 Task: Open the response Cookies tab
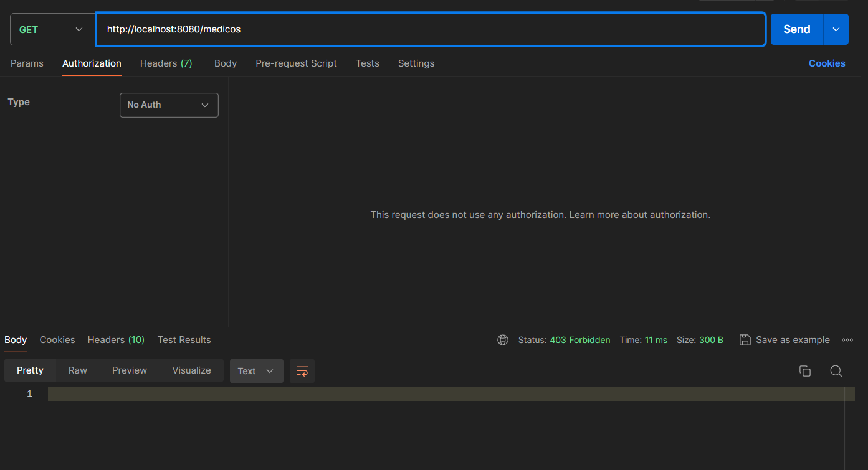[x=57, y=340]
